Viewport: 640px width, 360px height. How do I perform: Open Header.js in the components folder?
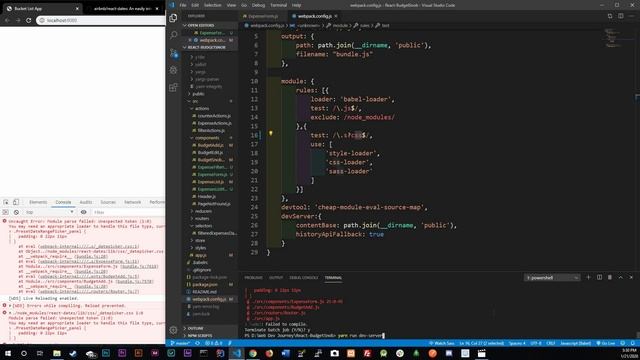click(x=207, y=196)
